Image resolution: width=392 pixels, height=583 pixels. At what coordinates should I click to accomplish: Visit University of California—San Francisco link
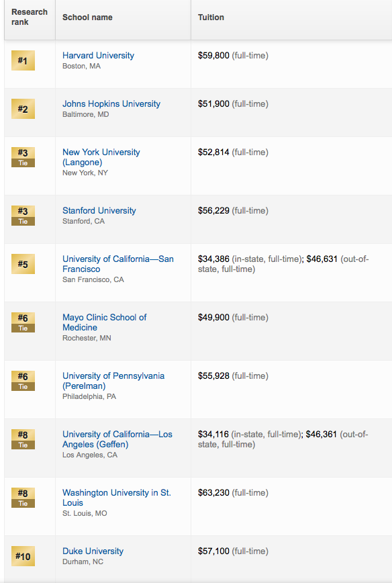117,264
